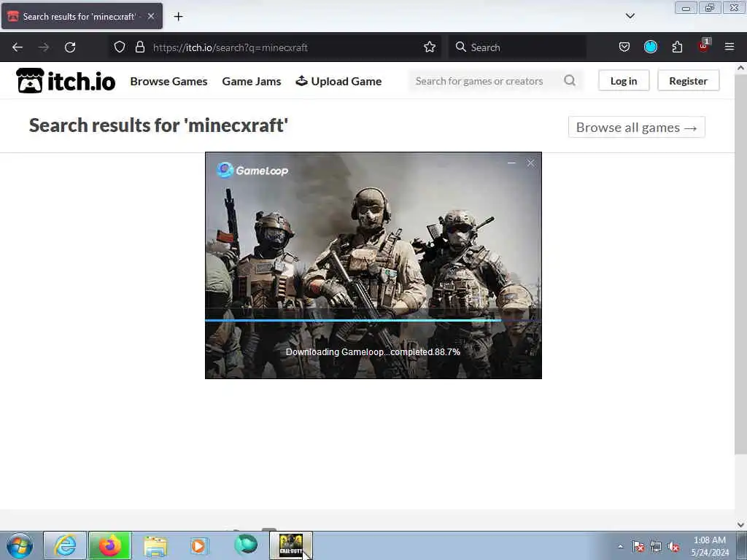Open Windows Explorer folder from taskbar
Viewport: 747px width, 560px height.
coord(155,545)
